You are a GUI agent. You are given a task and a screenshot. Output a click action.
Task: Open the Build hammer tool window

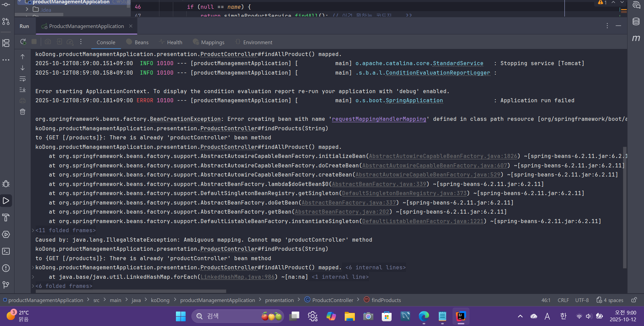pos(6,218)
